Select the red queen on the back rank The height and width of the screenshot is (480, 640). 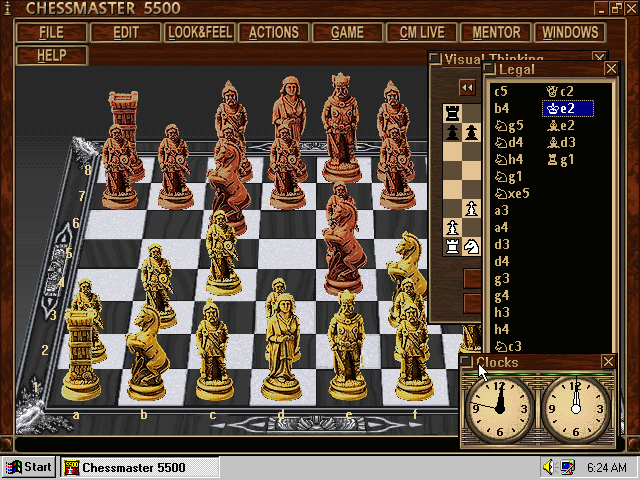[290, 102]
